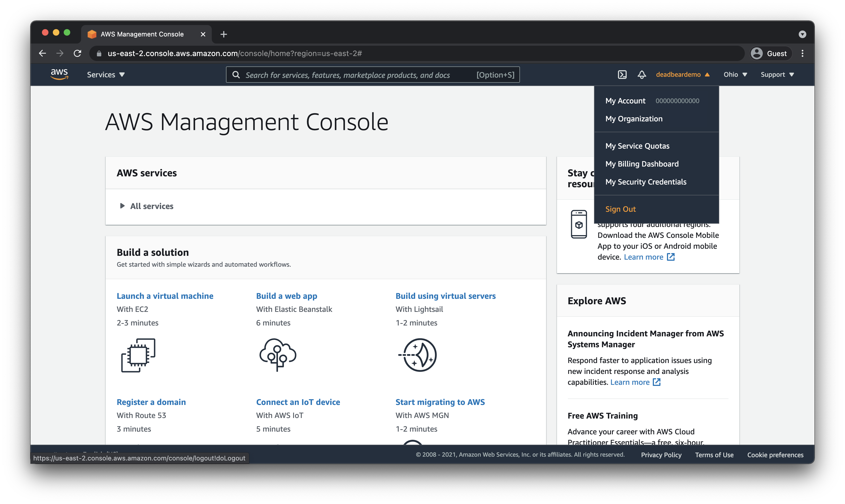The width and height of the screenshot is (845, 504).
Task: Click the search magnifier icon
Action: tap(236, 74)
